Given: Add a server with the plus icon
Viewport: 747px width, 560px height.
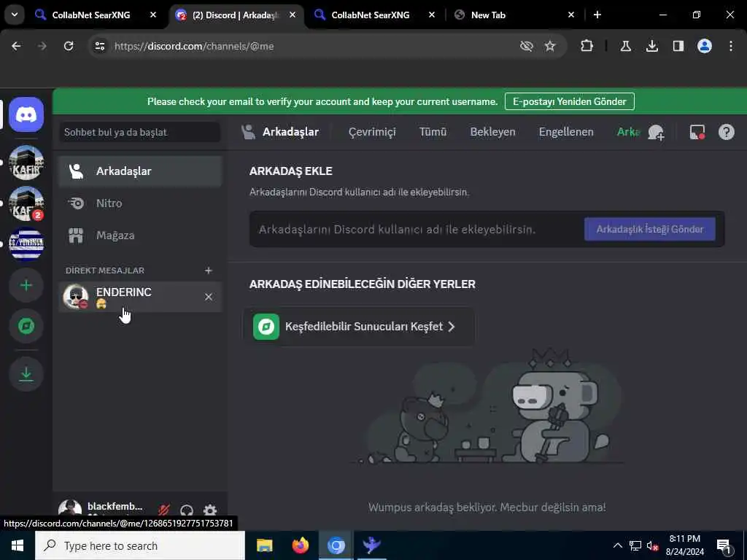Looking at the screenshot, I should click(26, 285).
